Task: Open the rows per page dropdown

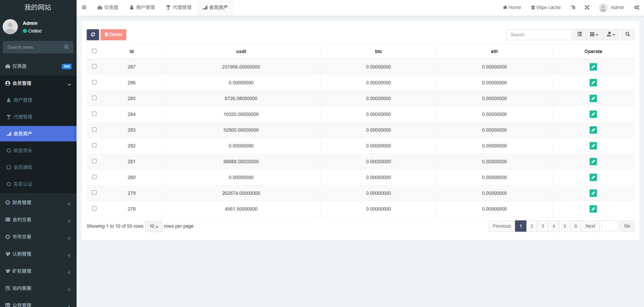Action: 153,226
